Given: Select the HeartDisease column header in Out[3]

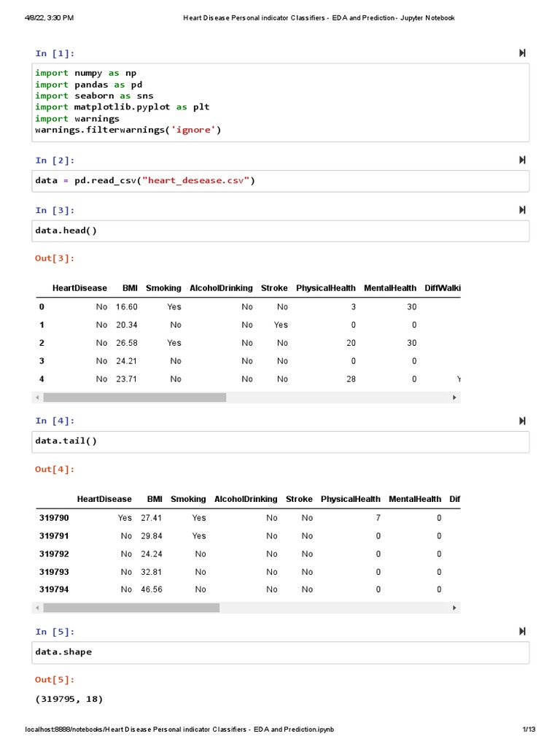Looking at the screenshot, I should [79, 288].
